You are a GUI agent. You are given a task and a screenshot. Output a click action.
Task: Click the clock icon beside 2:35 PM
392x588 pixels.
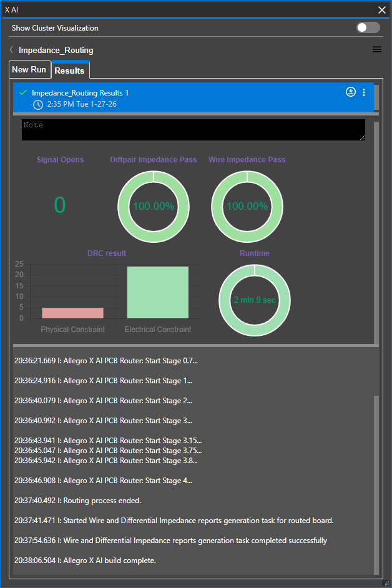click(x=38, y=105)
